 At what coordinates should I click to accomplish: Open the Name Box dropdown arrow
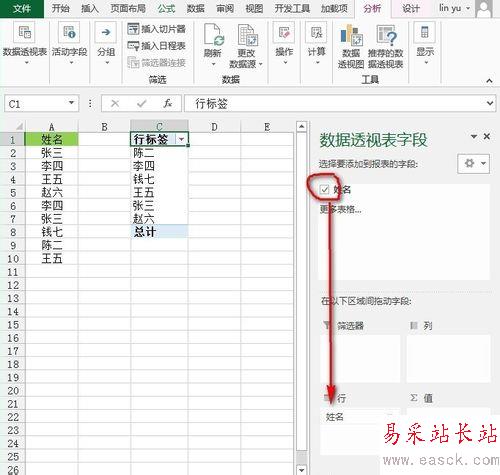[x=71, y=103]
